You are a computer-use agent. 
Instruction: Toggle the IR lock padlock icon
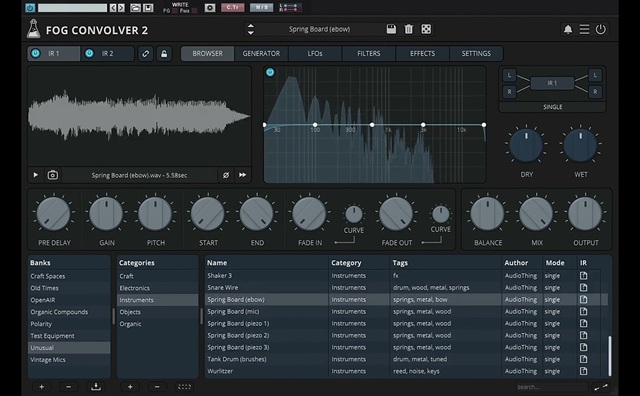pyautogui.click(x=164, y=53)
